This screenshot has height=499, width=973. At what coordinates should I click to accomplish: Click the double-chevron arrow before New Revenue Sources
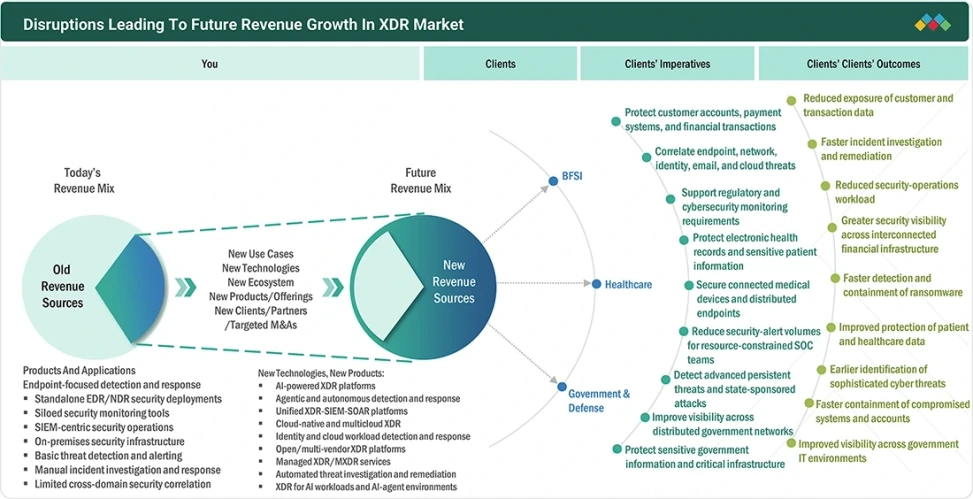point(333,287)
